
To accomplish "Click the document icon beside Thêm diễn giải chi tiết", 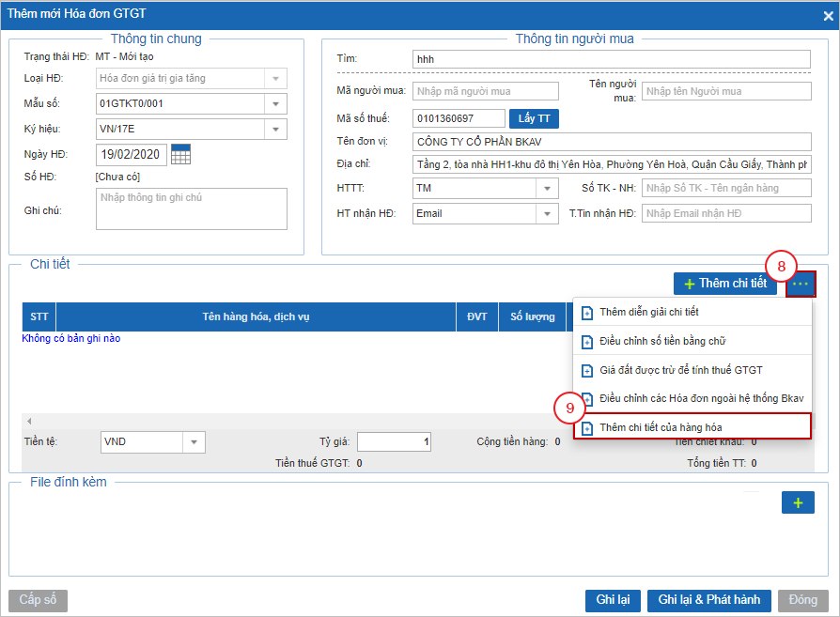I will (x=587, y=313).
